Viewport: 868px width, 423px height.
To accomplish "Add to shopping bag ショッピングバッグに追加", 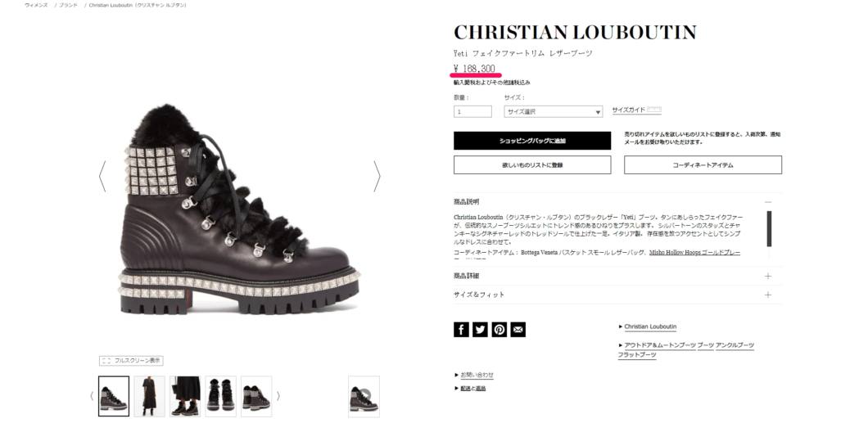I will click(532, 141).
